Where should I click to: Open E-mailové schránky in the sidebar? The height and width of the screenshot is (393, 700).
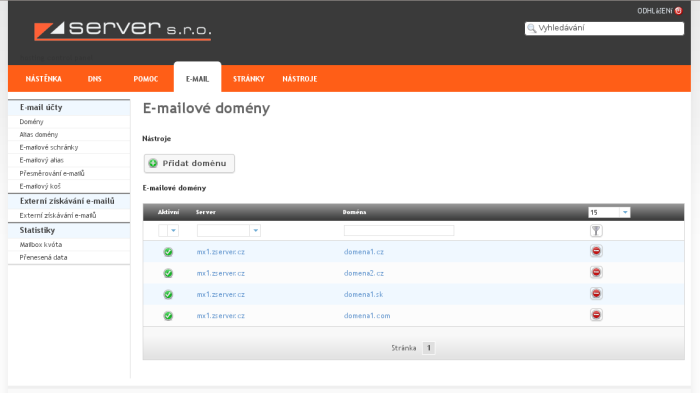pos(49,147)
